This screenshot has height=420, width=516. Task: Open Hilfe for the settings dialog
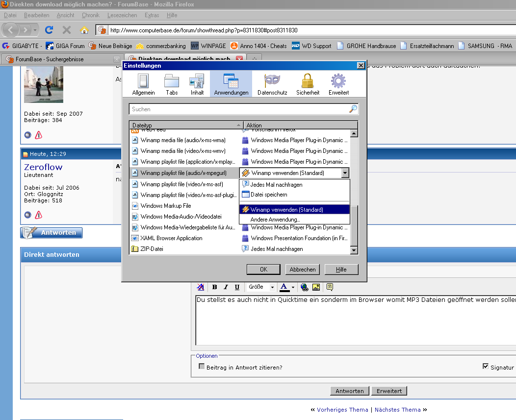coord(341,270)
